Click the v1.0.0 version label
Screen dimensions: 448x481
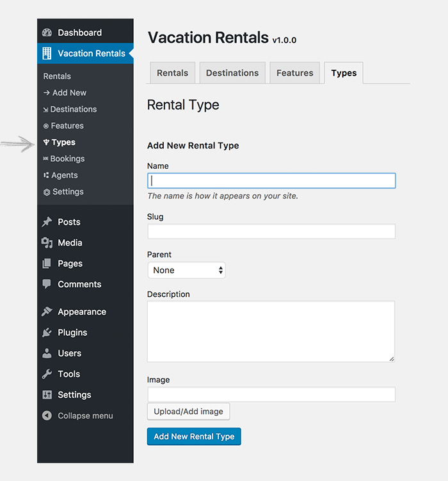pos(284,40)
